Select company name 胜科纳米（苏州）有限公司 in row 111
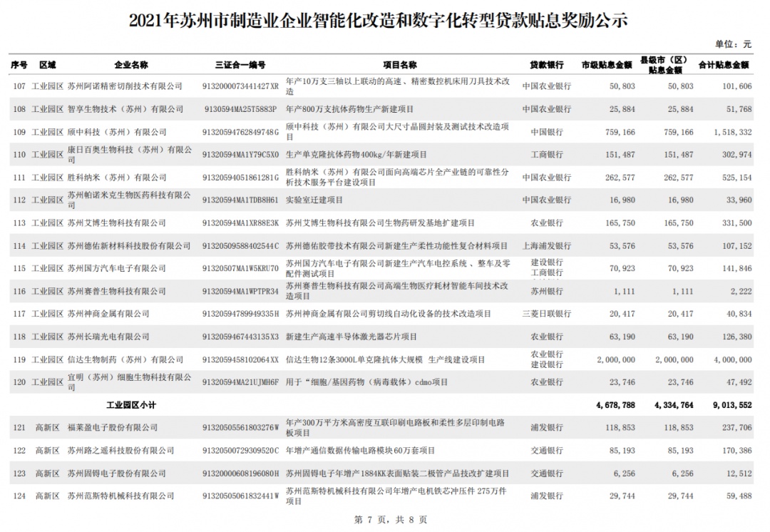The height and width of the screenshot is (532, 770). pyautogui.click(x=117, y=178)
